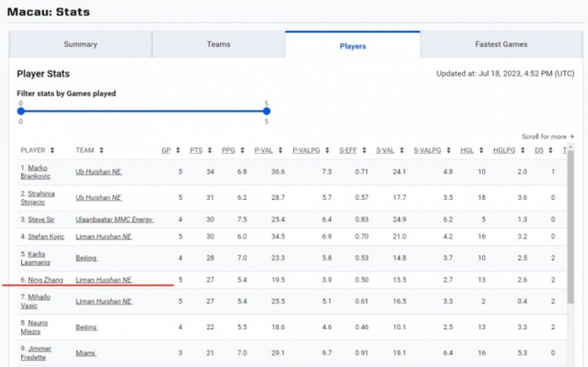
Task: Click Strahinja Stojacic's 18 HGL value
Action: tap(481, 197)
